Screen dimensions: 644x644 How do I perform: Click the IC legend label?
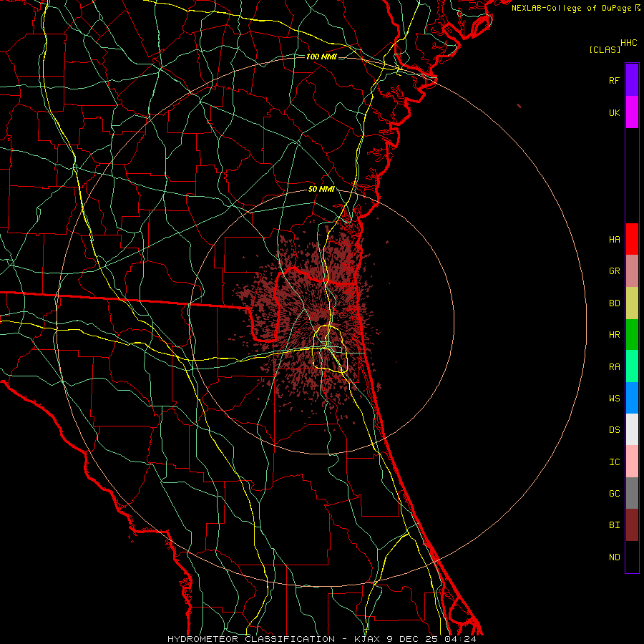point(615,462)
